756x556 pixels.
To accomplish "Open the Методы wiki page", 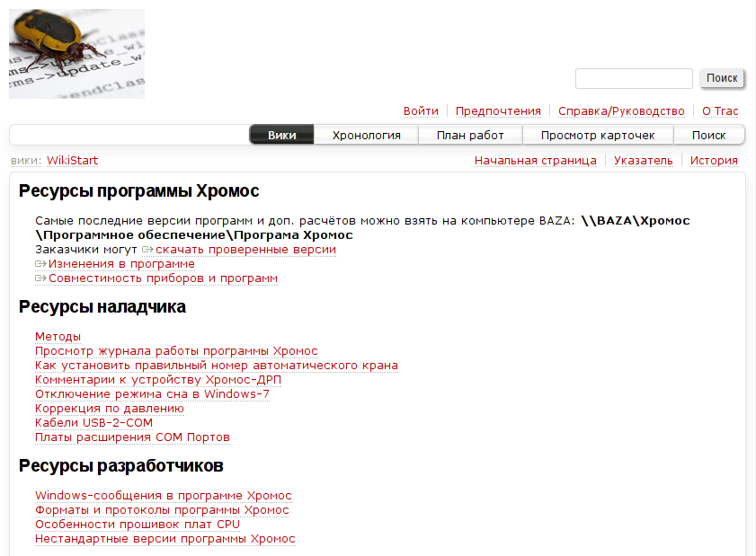I will tap(58, 337).
